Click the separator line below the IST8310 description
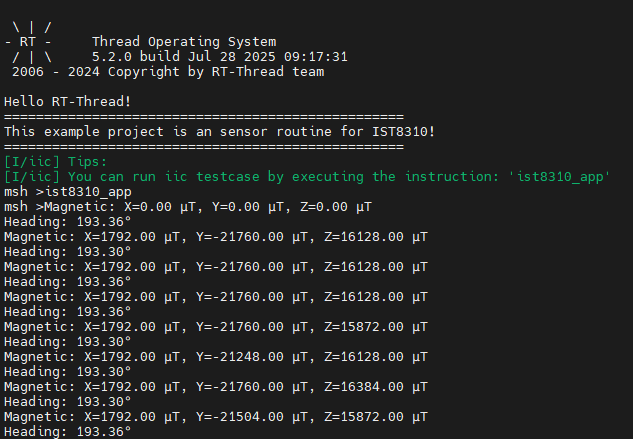The width and height of the screenshot is (633, 439). click(x=203, y=147)
